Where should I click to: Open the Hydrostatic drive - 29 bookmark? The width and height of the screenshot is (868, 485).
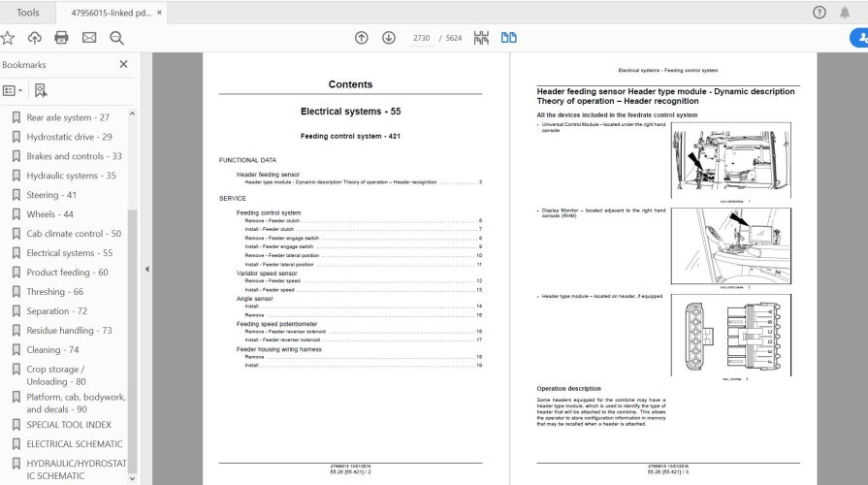69,137
